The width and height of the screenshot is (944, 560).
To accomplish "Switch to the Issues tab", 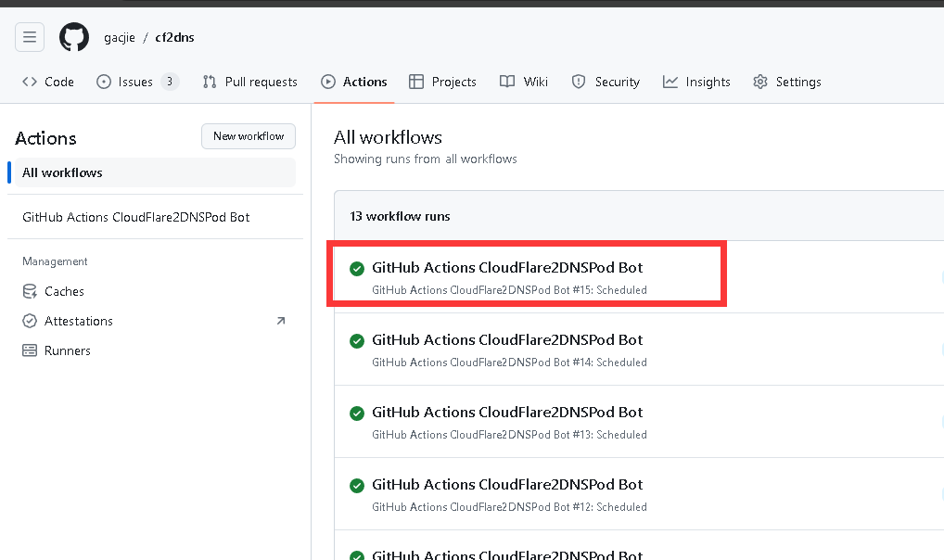I will (x=137, y=82).
